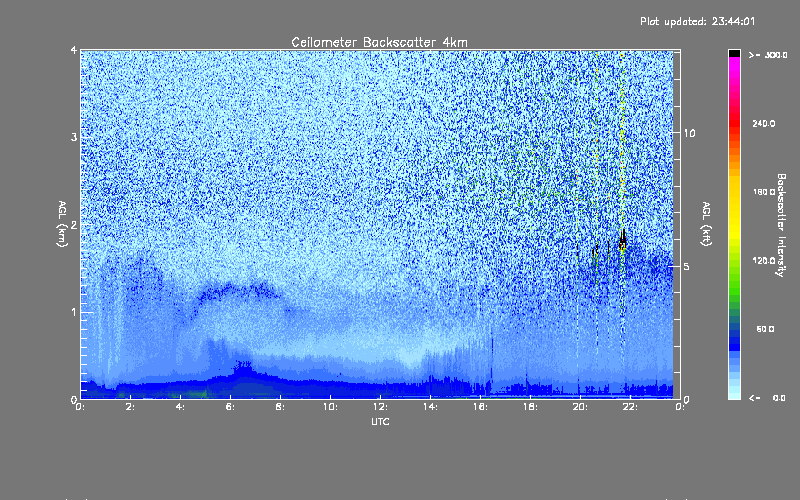Click the black high-intensity cloud spike near 22 UTC
Viewport: 800px width, 500px height.
pyautogui.click(x=622, y=240)
